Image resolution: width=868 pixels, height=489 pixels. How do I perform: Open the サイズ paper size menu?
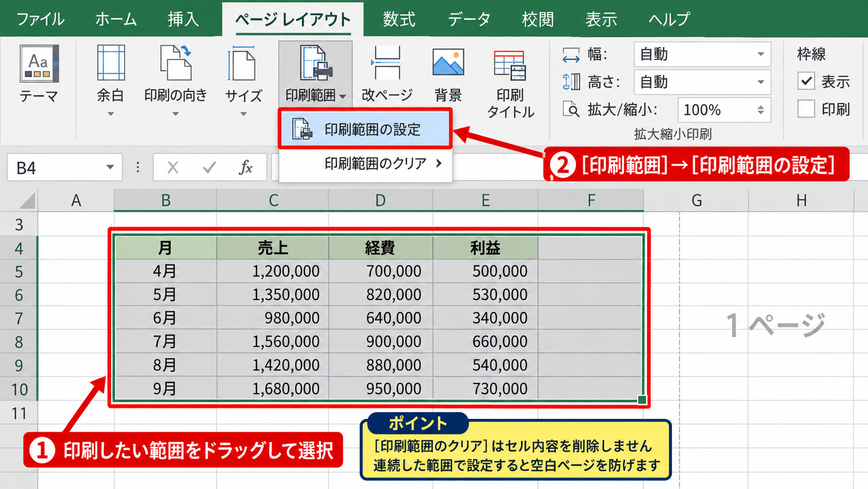[x=243, y=81]
